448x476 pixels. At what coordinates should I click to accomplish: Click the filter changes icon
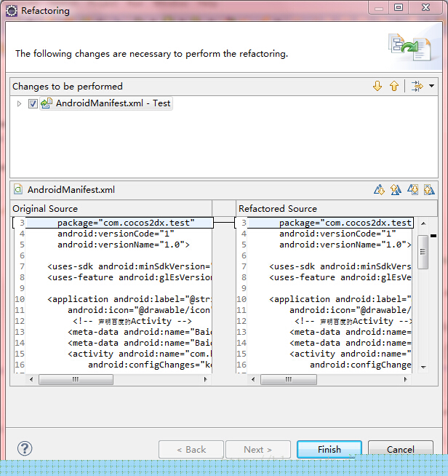[417, 86]
